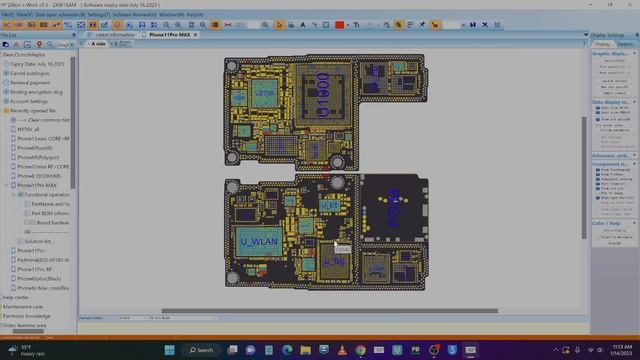Viewport: 640px width, 360px height.
Task: Click the red color swatch in toolbar
Action: (x=339, y=25)
